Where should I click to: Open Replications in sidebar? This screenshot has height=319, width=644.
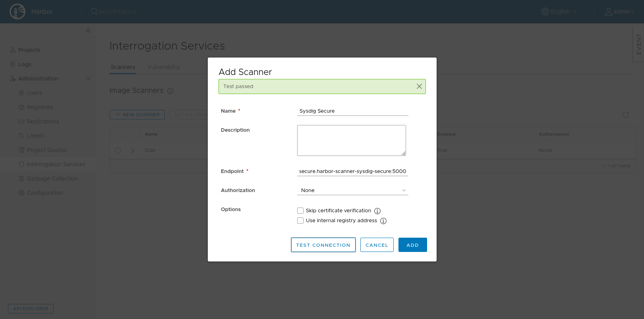(x=43, y=121)
